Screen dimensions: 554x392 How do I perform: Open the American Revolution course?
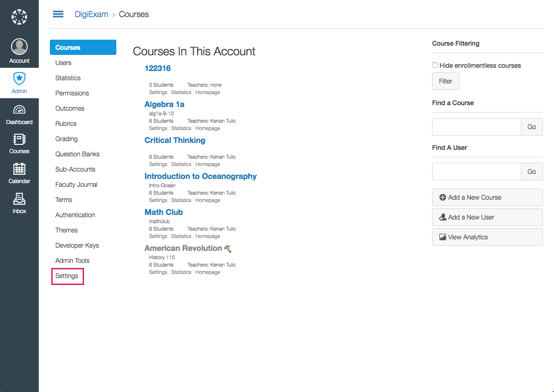click(x=183, y=248)
